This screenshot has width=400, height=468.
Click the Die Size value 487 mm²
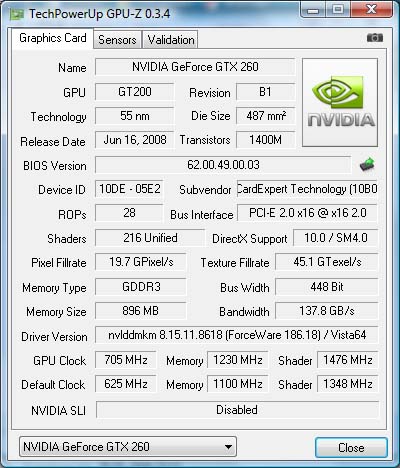click(265, 116)
